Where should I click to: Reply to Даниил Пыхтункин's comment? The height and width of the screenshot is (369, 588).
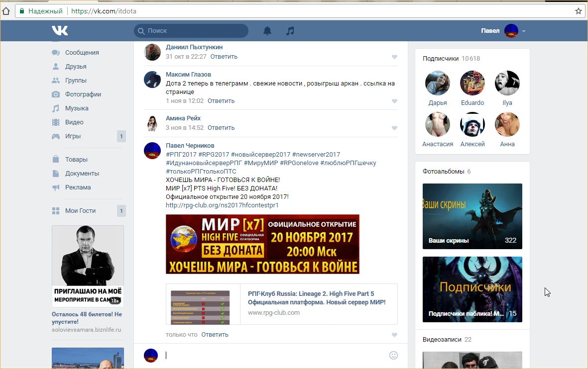224,57
